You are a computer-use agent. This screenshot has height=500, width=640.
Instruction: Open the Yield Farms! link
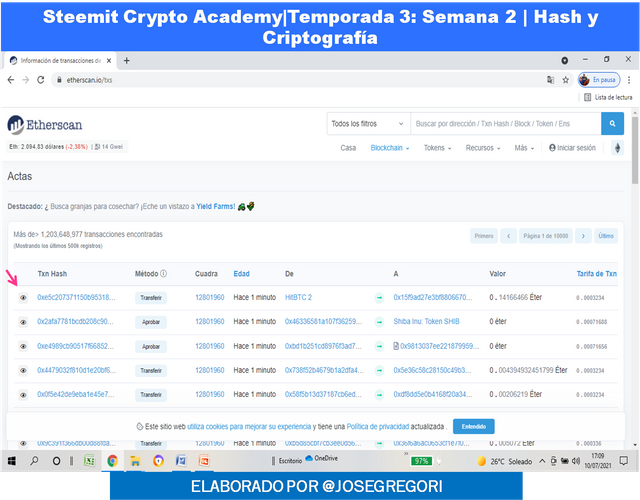click(x=216, y=207)
